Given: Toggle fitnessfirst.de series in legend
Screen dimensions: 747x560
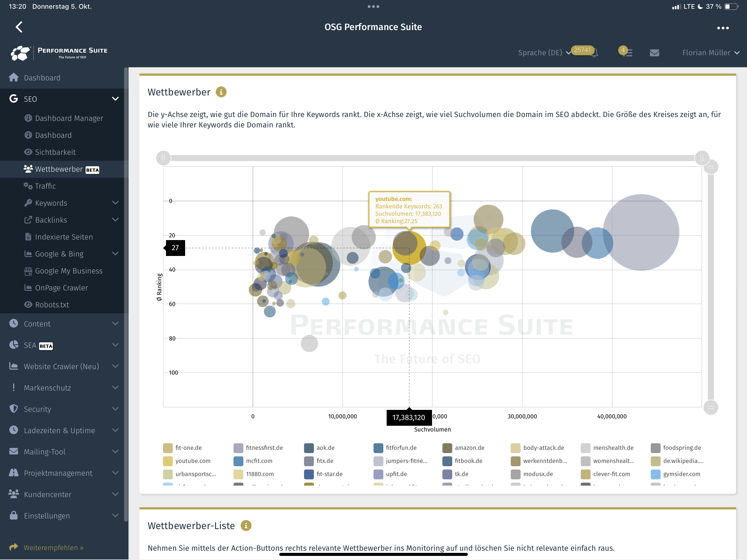Looking at the screenshot, I should (258, 448).
